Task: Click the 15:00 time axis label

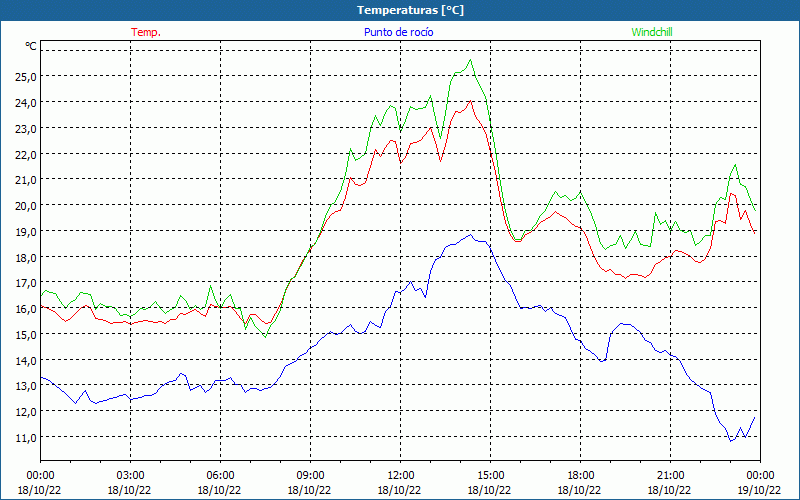Action: pos(490,476)
